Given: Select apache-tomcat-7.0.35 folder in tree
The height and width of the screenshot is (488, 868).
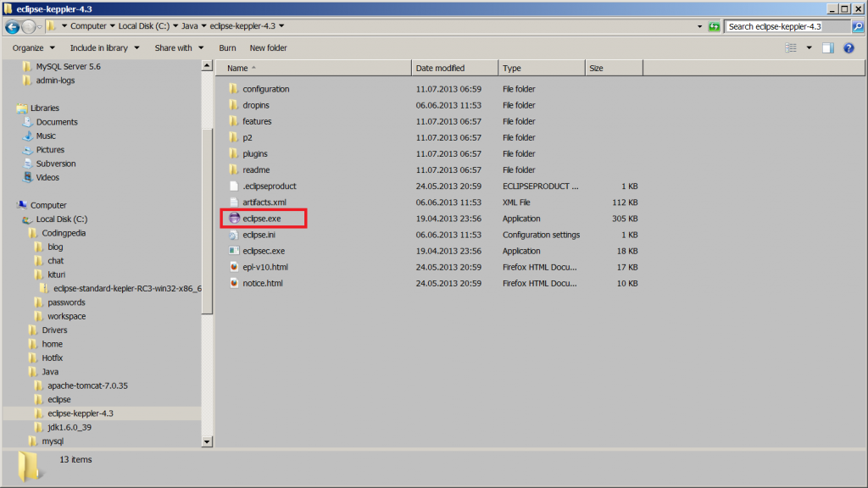Looking at the screenshot, I should pyautogui.click(x=87, y=385).
